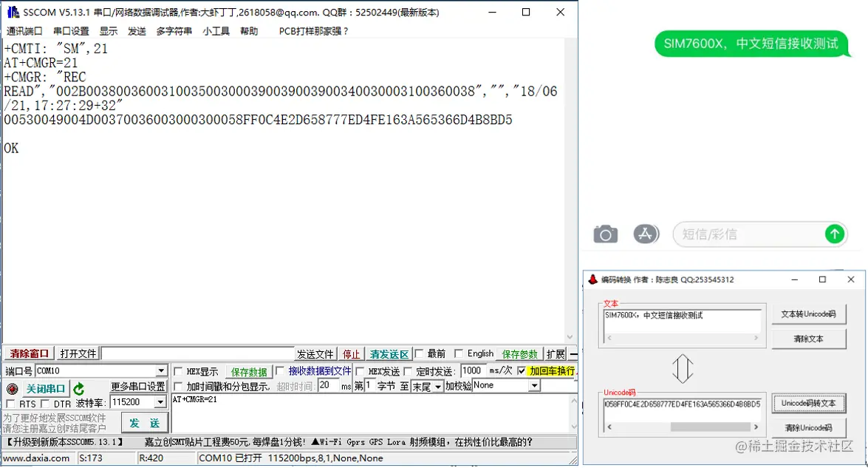Open the 帮助 menu

click(249, 31)
